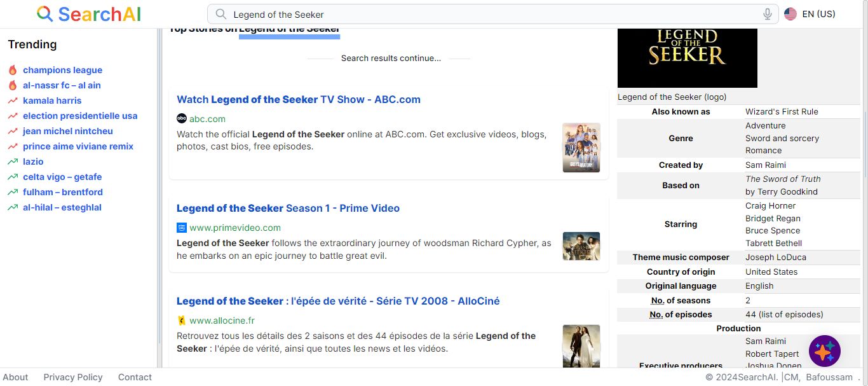The image size is (868, 386).
Task: Open the sparkle AI assistant button
Action: [824, 351]
